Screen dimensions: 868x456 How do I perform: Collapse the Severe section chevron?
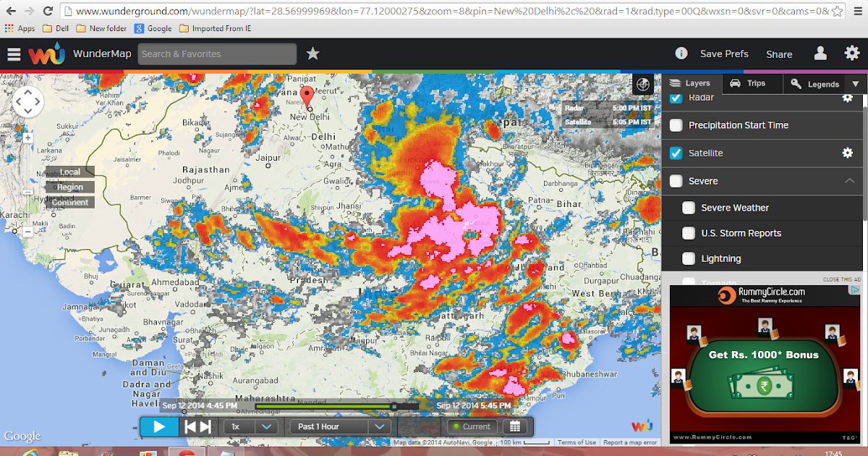coord(849,181)
